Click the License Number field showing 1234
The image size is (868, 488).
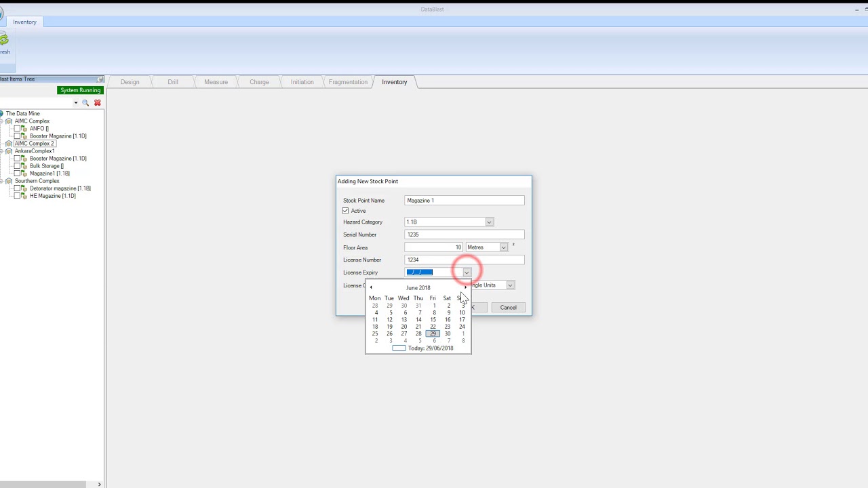465,260
